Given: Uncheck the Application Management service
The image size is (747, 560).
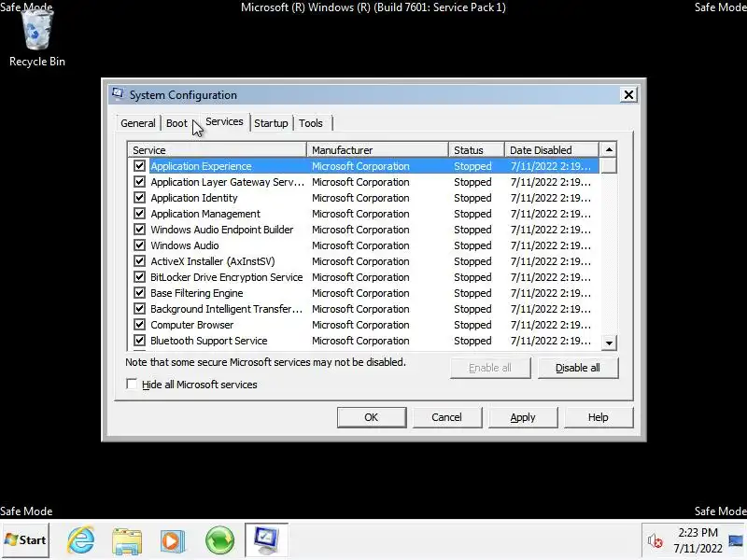Looking at the screenshot, I should pos(139,214).
